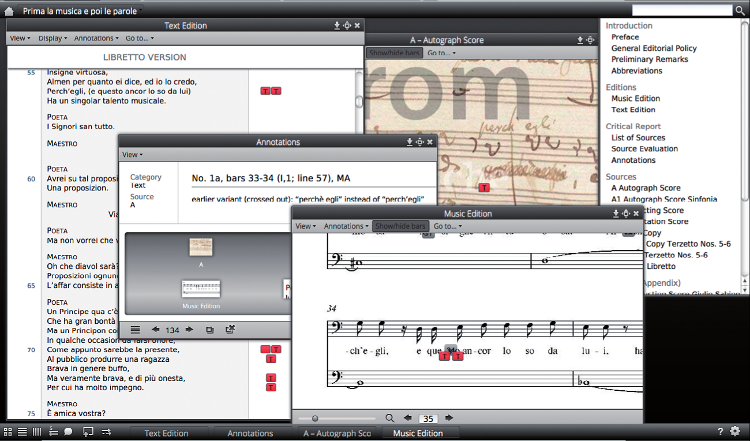Click list icon in Annotations window footer
Screen dimensions: 750x441
[135, 329]
